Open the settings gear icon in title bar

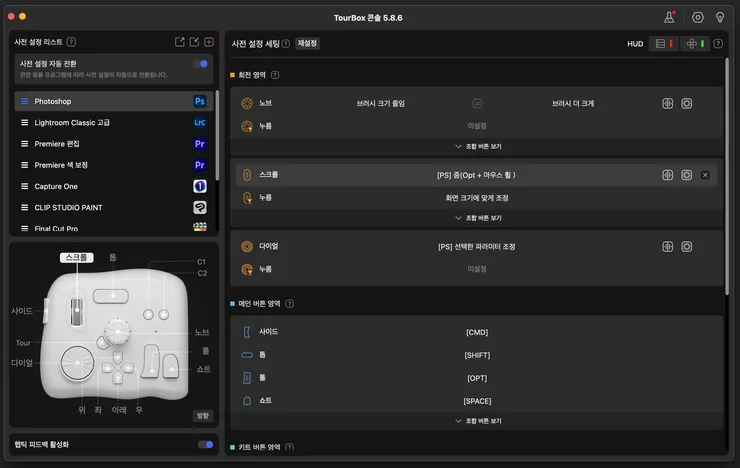coord(698,17)
